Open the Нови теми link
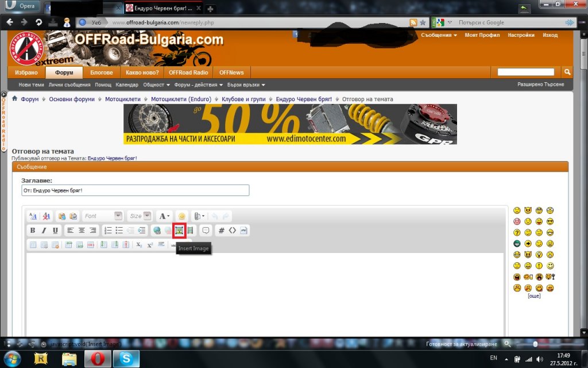 (x=31, y=85)
